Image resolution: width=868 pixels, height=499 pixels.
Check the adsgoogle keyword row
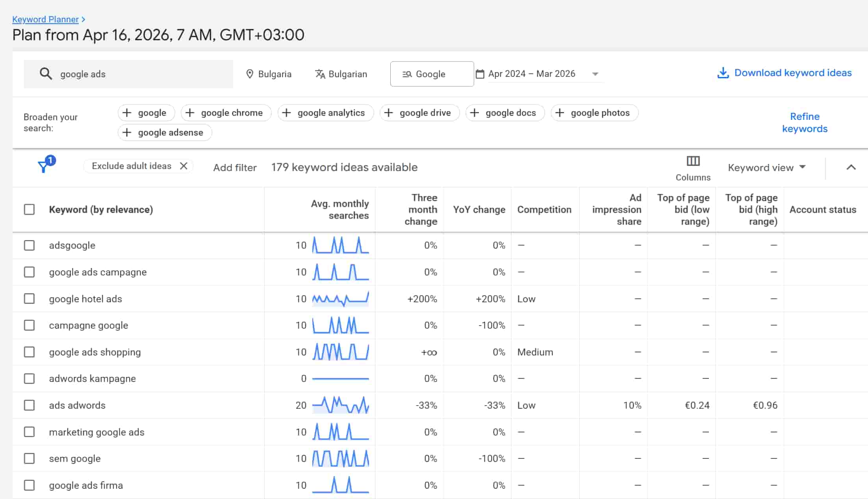(x=29, y=245)
